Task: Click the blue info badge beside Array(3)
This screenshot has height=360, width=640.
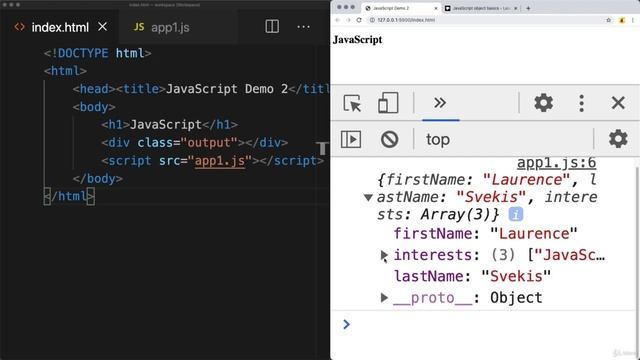Action: pyautogui.click(x=516, y=214)
